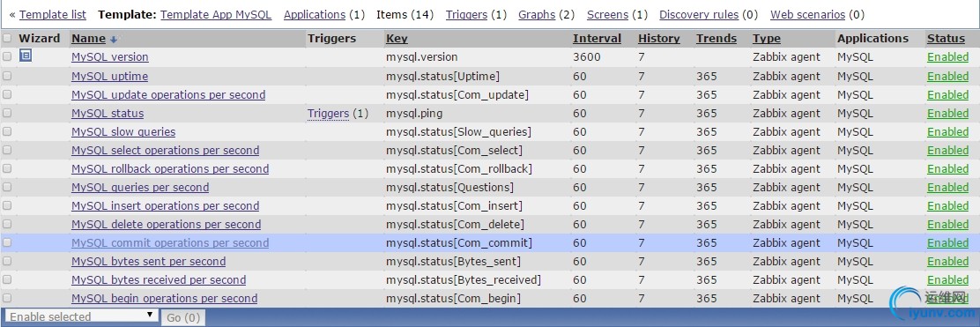Viewport: 980px width, 327px height.
Task: Switch to Triggers section in top navigation
Action: coord(467,14)
